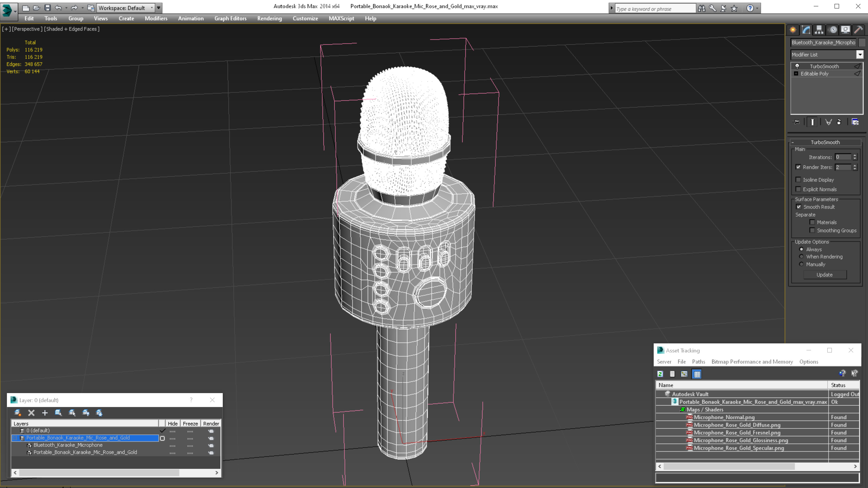The width and height of the screenshot is (868, 488).
Task: Open the Edit menu
Action: pos(29,18)
